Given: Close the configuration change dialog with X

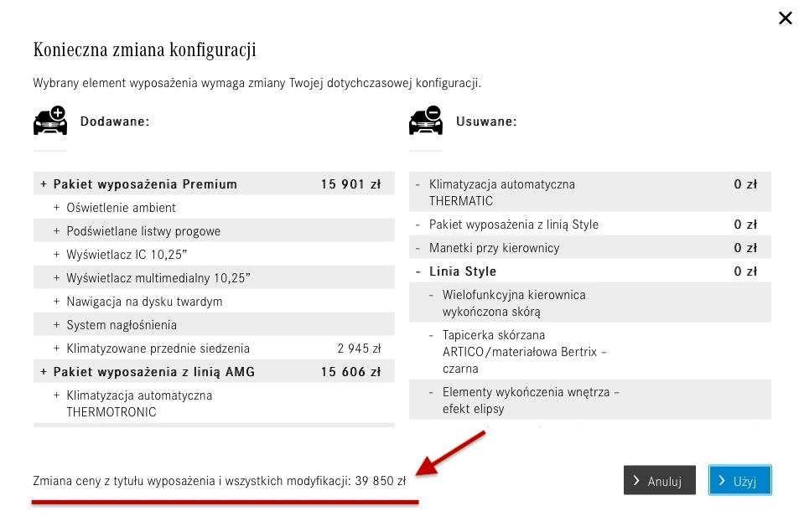Looking at the screenshot, I should pos(785,18).
